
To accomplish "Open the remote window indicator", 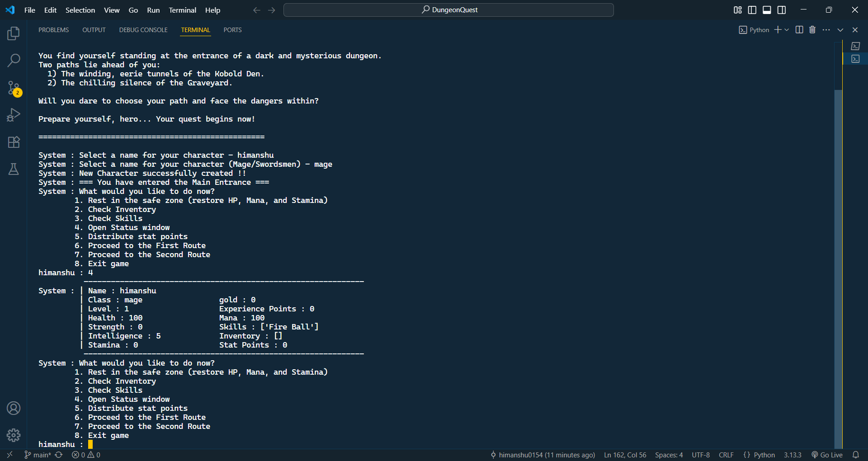I will 10,455.
